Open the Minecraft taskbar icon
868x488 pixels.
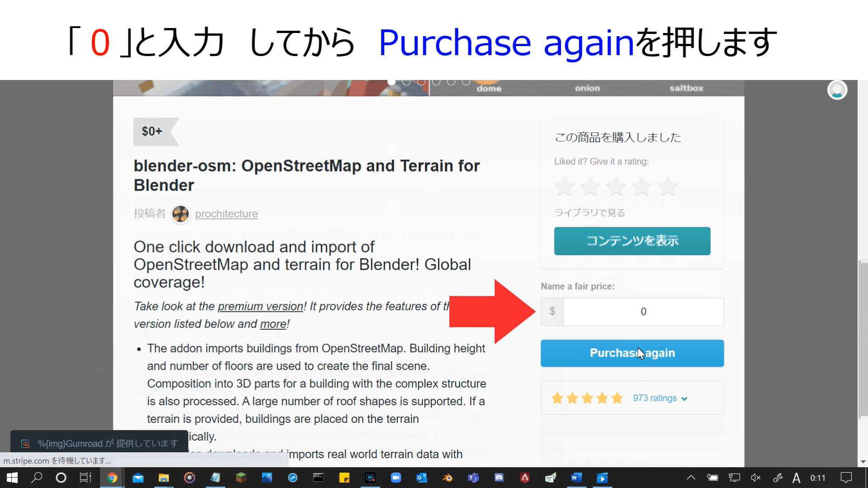(241, 478)
